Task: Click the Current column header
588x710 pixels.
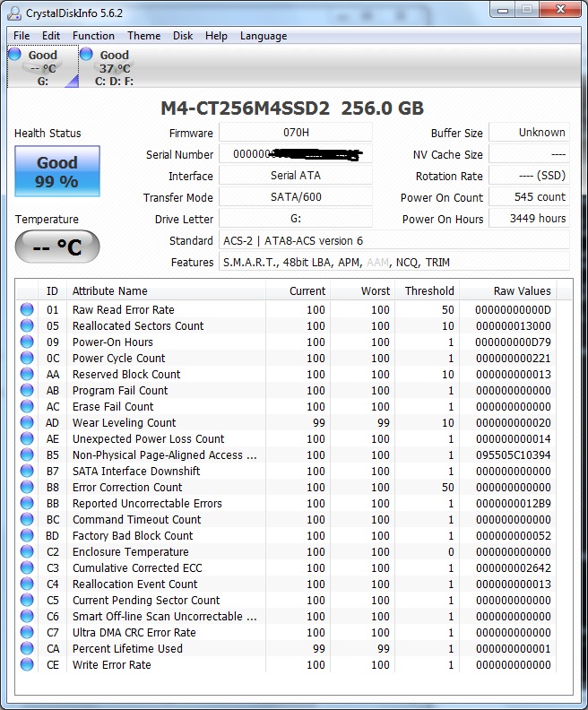Action: pyautogui.click(x=298, y=290)
